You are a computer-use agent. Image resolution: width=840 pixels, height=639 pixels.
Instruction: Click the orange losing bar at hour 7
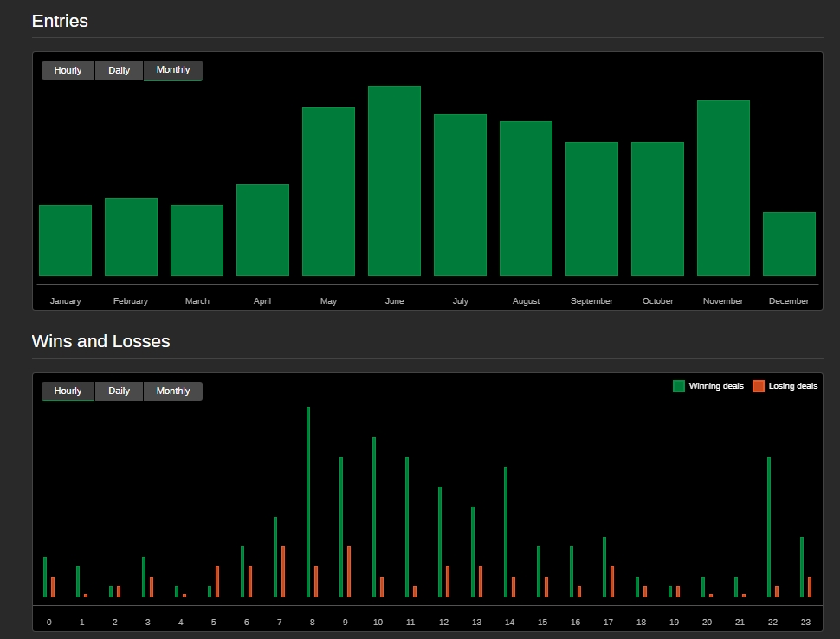(283, 571)
